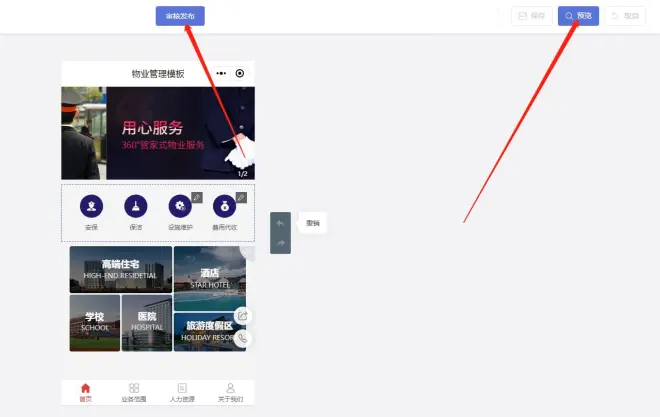
Task: Click the 预览 preview button
Action: click(x=578, y=16)
